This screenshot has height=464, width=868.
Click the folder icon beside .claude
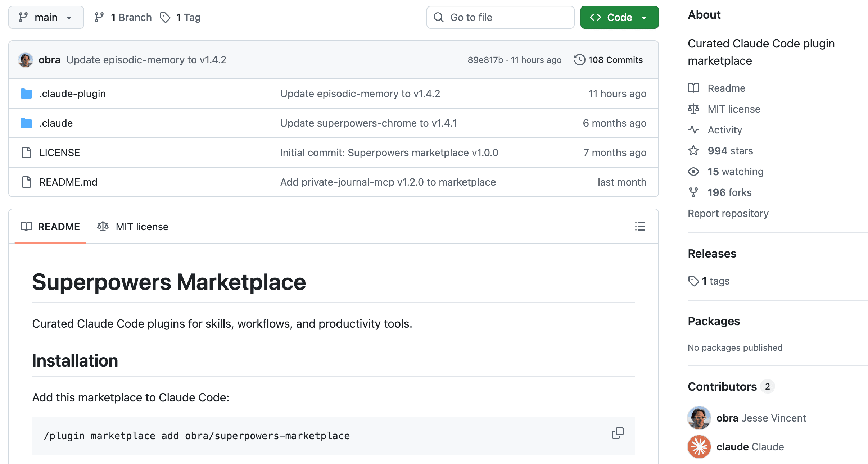coord(26,123)
